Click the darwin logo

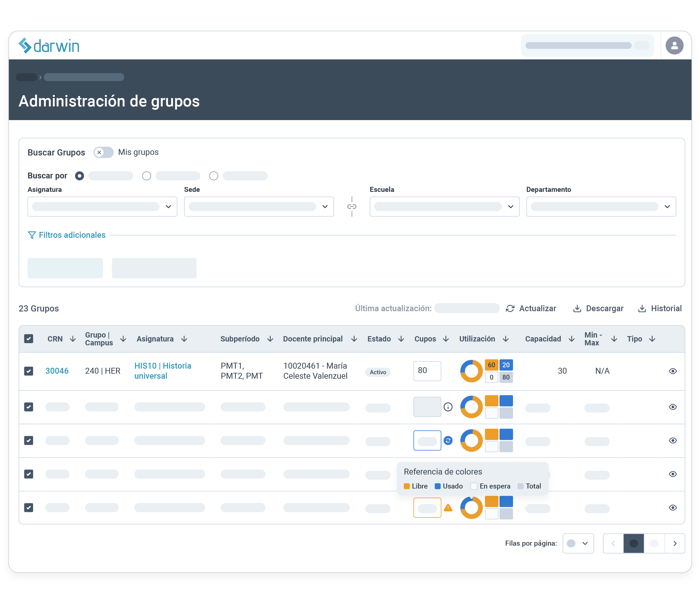coord(49,46)
